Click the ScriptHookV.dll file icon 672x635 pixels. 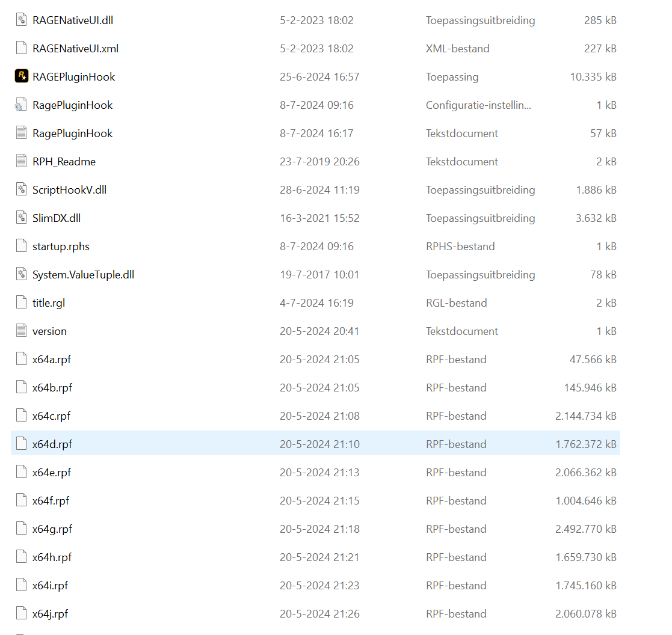pos(22,189)
